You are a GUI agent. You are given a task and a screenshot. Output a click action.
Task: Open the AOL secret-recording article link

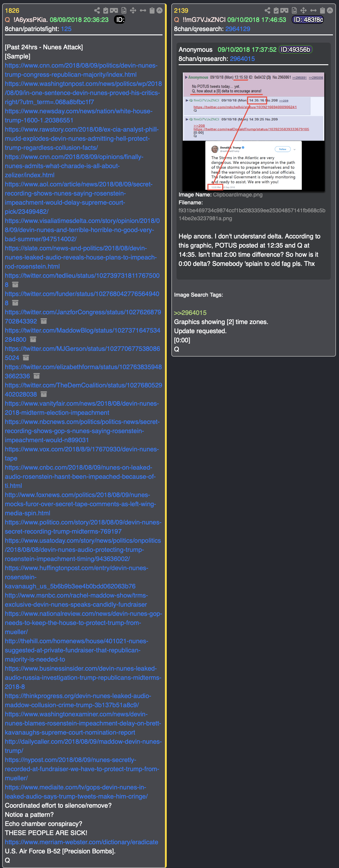coord(79,198)
